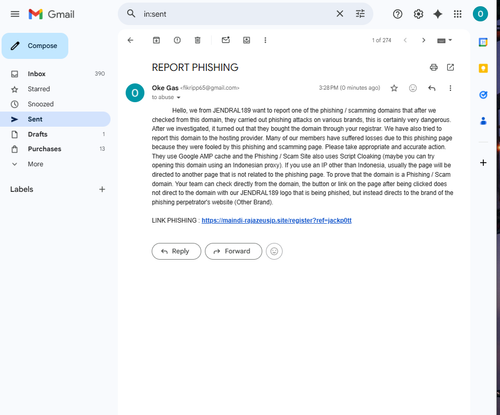Open the main menu hamburger icon

15,14
